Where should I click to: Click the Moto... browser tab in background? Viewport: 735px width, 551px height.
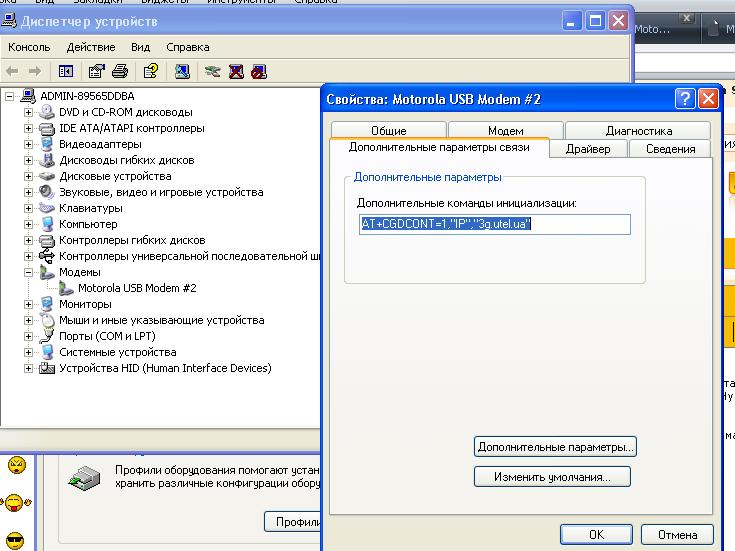pyautogui.click(x=652, y=29)
